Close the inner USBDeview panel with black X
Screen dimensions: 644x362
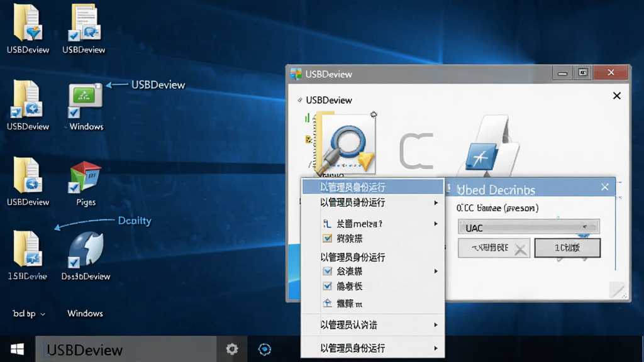point(617,96)
